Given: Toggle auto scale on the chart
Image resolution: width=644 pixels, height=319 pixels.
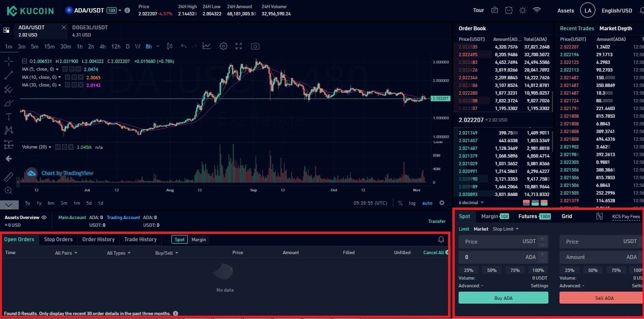Looking at the screenshot, I should coord(427,203).
